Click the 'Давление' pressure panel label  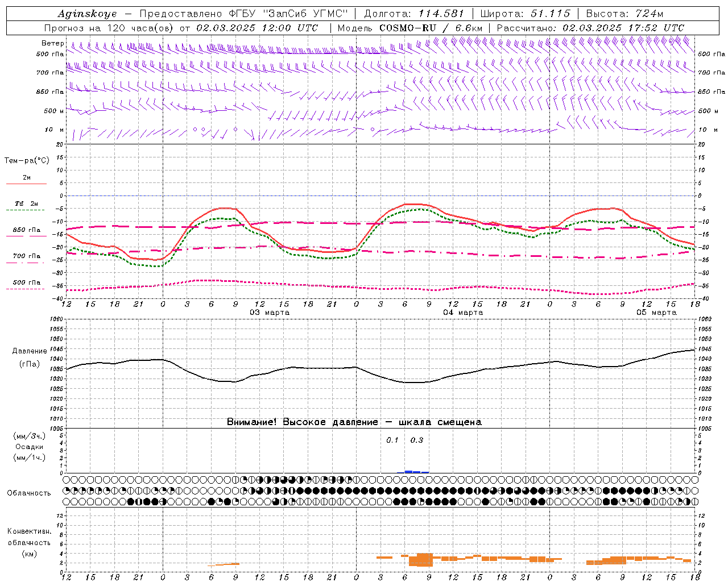point(29,351)
